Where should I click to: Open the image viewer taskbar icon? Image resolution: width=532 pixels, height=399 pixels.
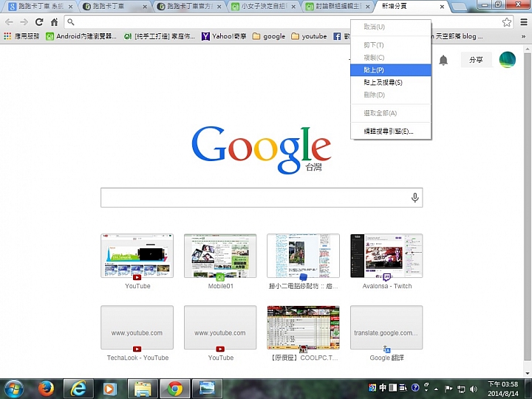click(208, 389)
